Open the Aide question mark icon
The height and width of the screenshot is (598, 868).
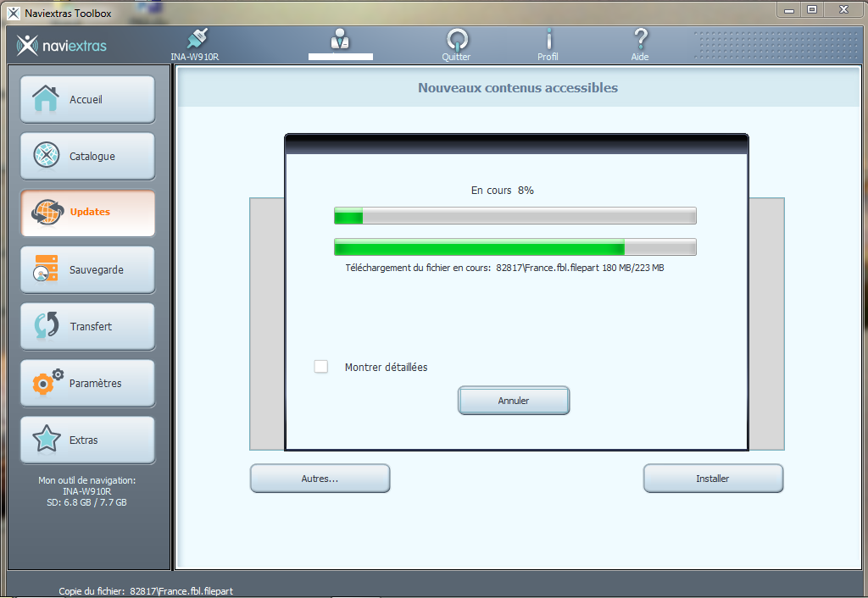pos(640,40)
